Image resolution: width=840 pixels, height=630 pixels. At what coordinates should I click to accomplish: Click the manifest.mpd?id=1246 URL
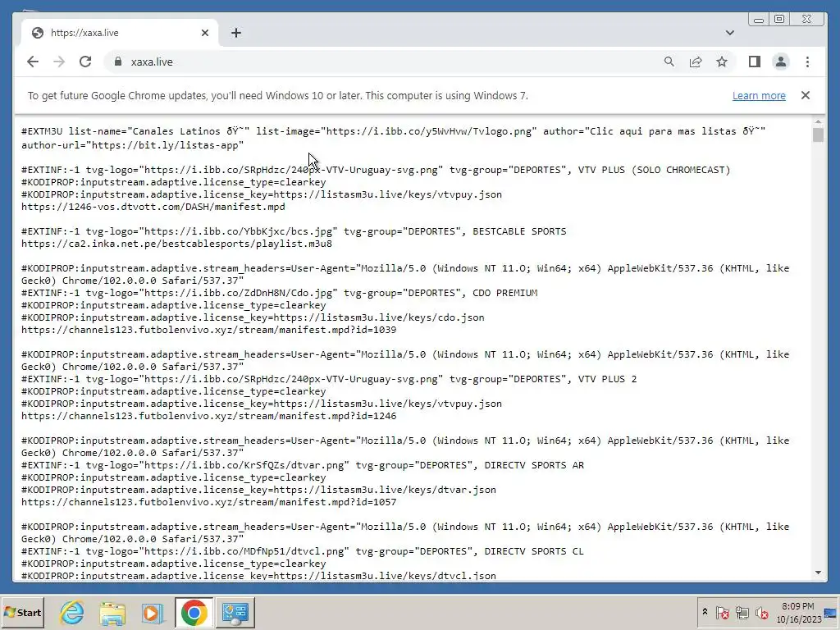click(209, 416)
